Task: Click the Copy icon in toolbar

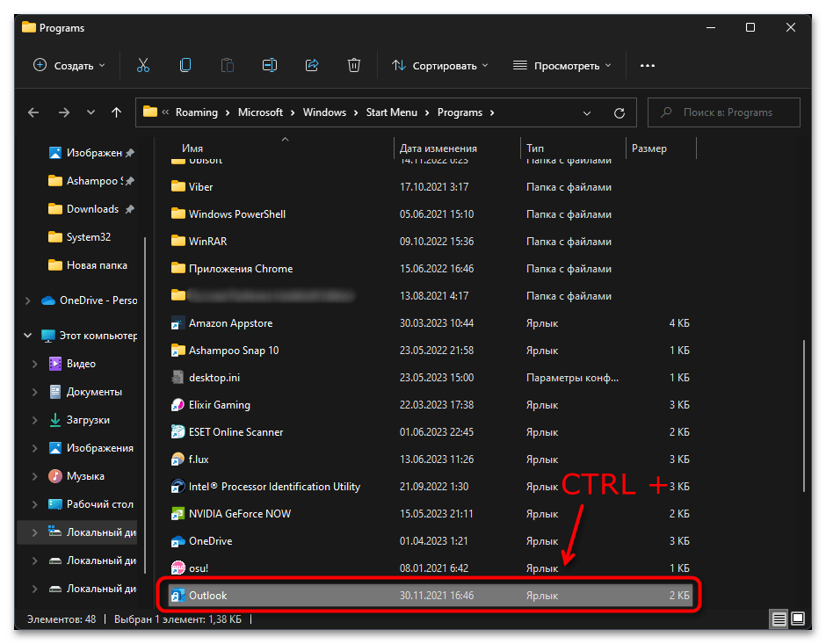Action: [x=185, y=65]
